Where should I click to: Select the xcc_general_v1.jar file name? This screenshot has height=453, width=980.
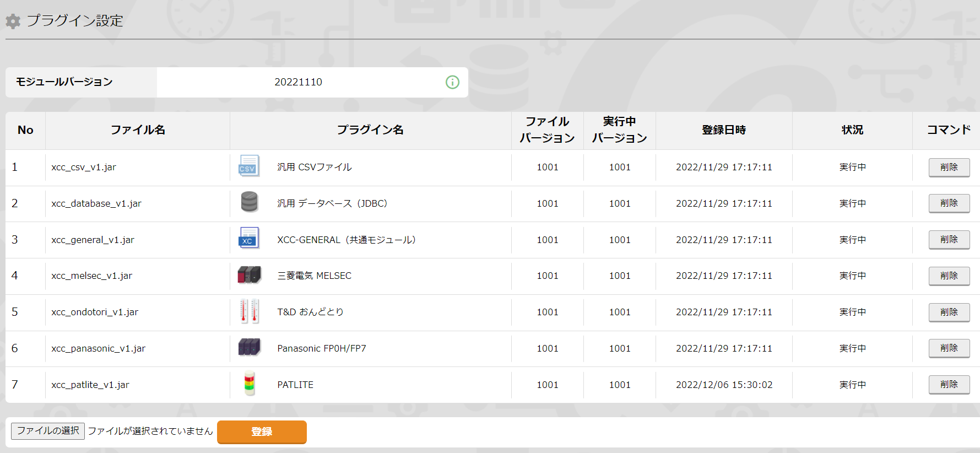[93, 240]
